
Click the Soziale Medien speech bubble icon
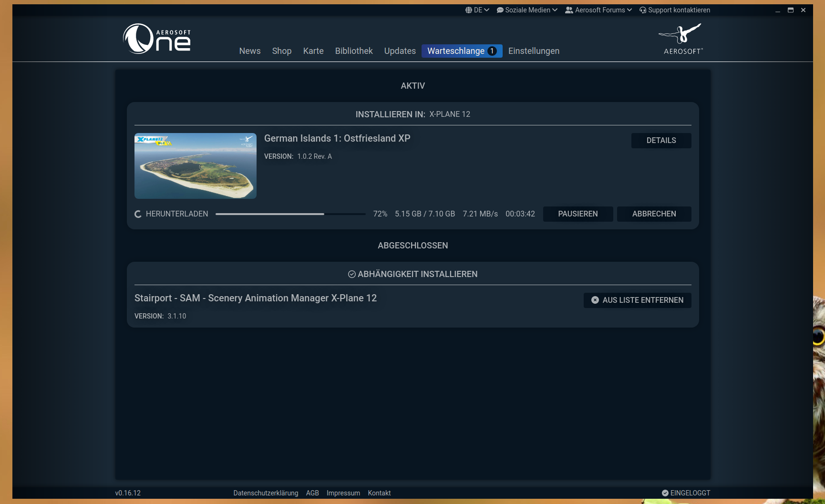tap(500, 10)
